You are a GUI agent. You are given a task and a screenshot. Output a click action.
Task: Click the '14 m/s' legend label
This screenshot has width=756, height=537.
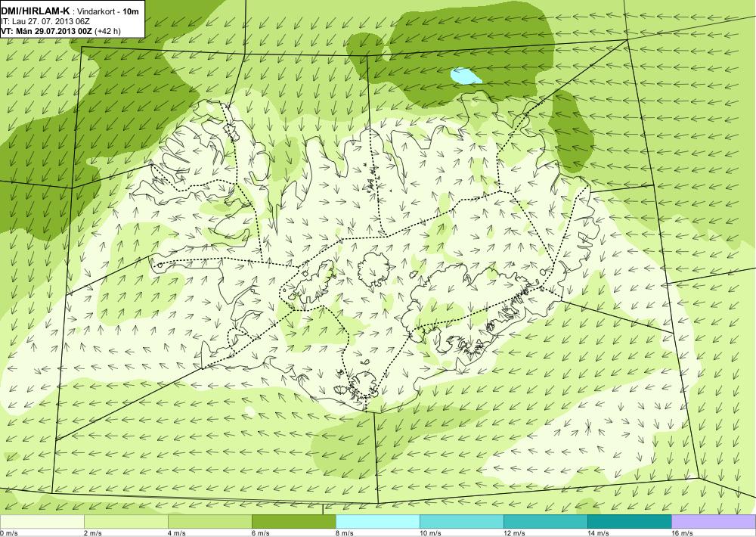point(598,533)
